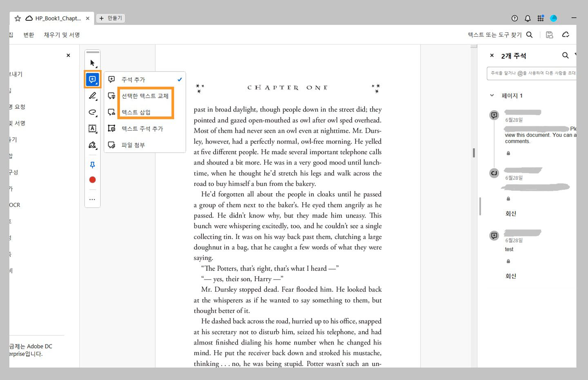This screenshot has height=380, width=588.
Task: Click the CJ avatar comment
Action: (x=494, y=173)
